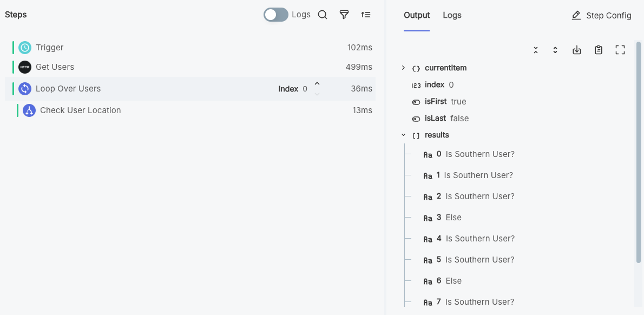
Task: Open Step Config editor
Action: coord(601,15)
